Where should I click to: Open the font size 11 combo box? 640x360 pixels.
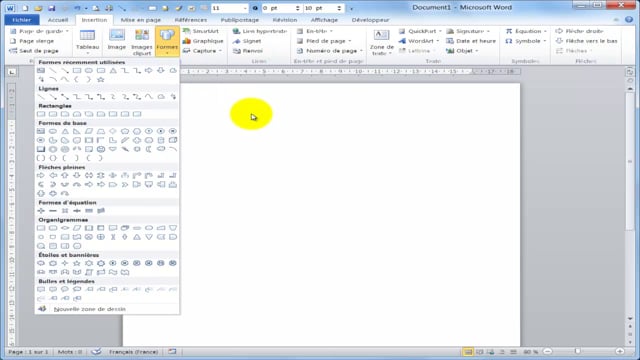229,8
